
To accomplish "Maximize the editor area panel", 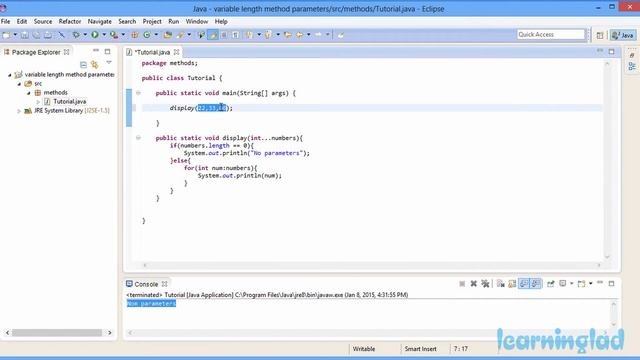I will 611,51.
